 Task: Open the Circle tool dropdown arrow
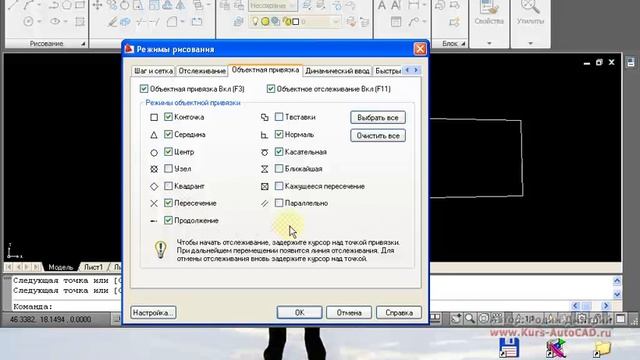pyautogui.click(x=39, y=22)
